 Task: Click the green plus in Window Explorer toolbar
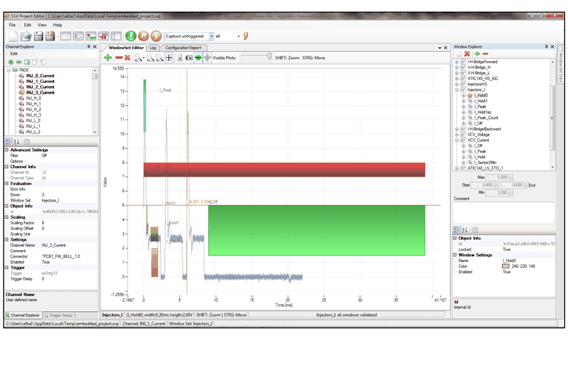point(477,54)
